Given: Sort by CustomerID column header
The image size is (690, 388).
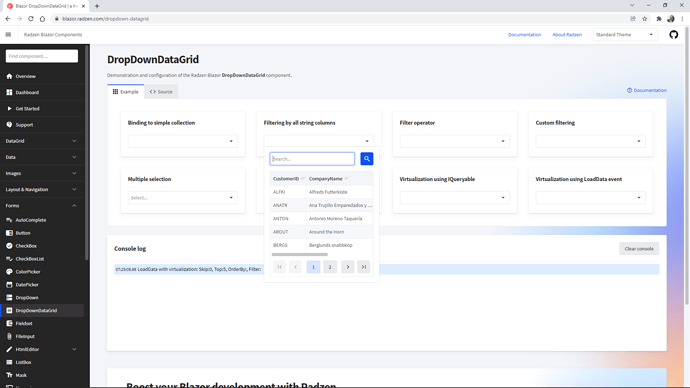Looking at the screenshot, I should coord(288,179).
